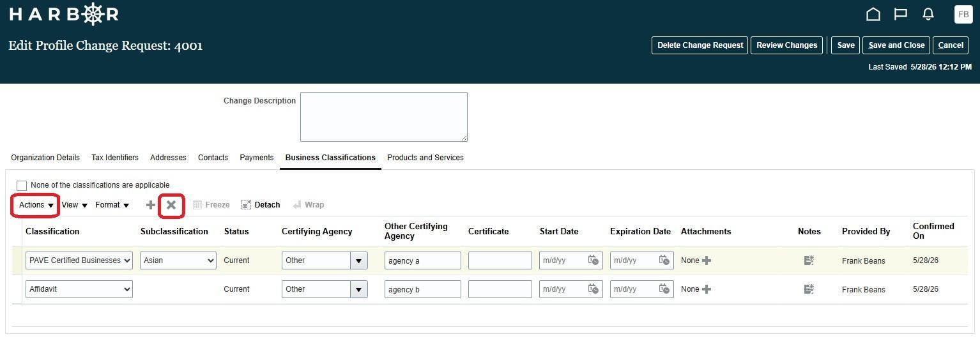Screen dimensions: 980x339
Task: Delete selected classification with X icon
Action: click(x=171, y=205)
